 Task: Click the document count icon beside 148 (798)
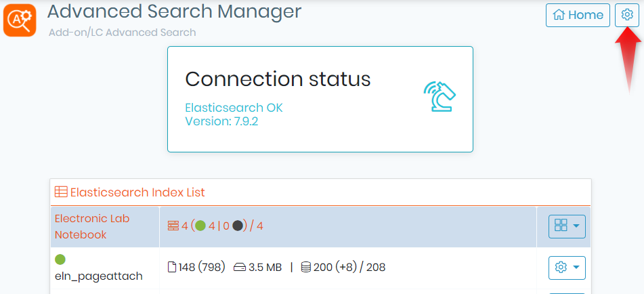(173, 268)
